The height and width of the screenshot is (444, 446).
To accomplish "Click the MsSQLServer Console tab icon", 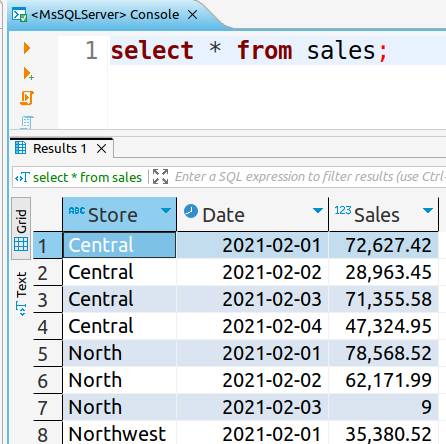I will (19, 15).
